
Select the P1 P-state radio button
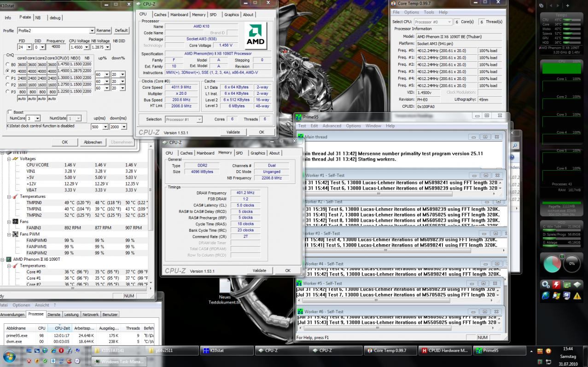pos(8,78)
